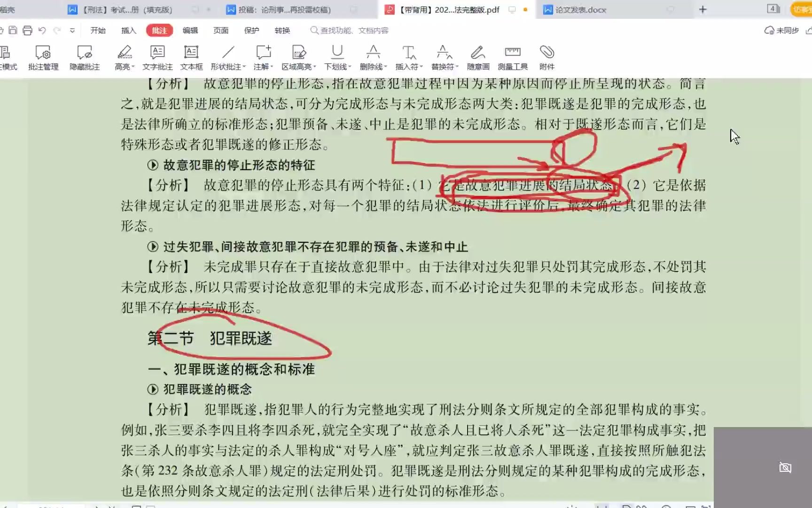Open the 替换符 dropdown arrow
Viewport: 812px width, 508px height.
[457, 67]
